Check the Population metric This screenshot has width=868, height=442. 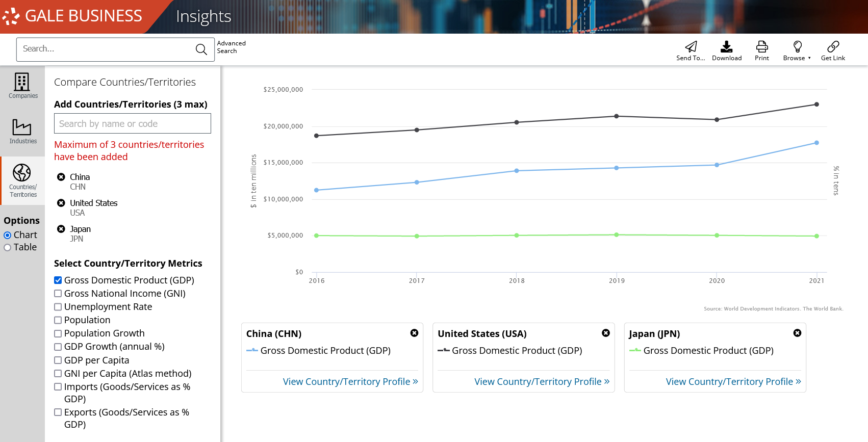point(58,320)
